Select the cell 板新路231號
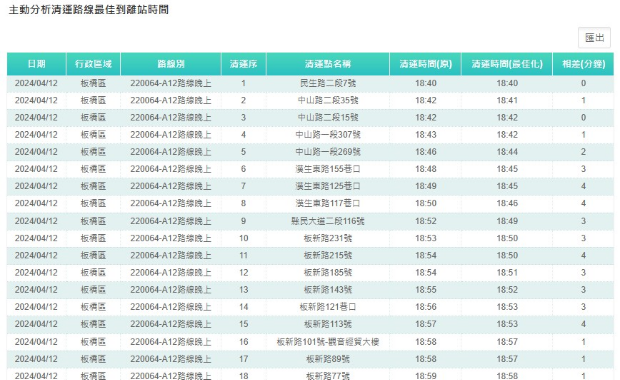Viewport: 620px width, 380px height. [328, 238]
